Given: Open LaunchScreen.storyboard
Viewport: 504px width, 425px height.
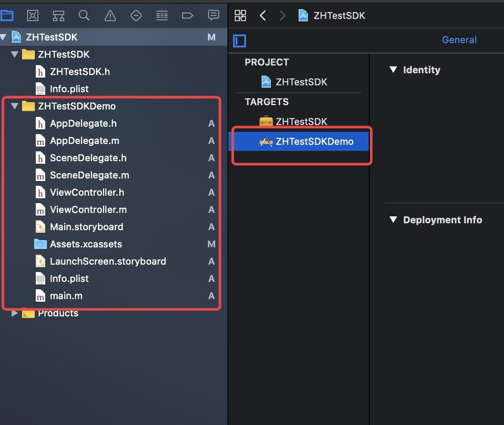Looking at the screenshot, I should pos(108,261).
